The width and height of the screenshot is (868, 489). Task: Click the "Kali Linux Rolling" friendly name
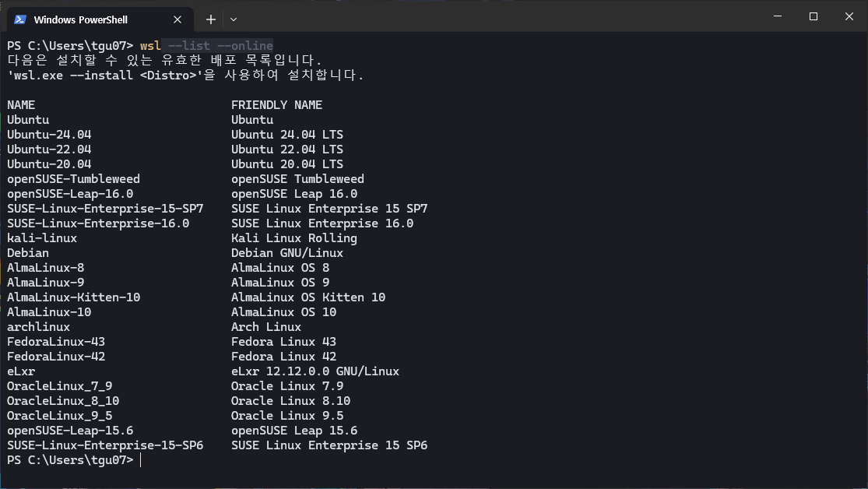coord(293,238)
